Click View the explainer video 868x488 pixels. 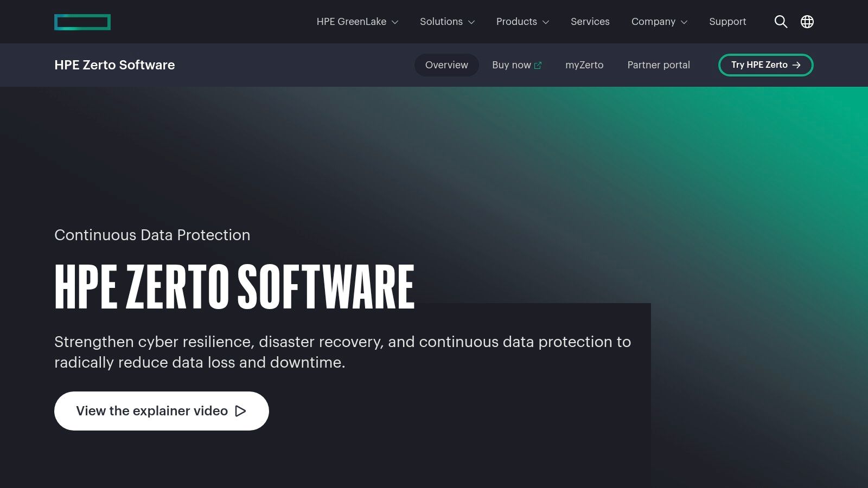tap(161, 410)
